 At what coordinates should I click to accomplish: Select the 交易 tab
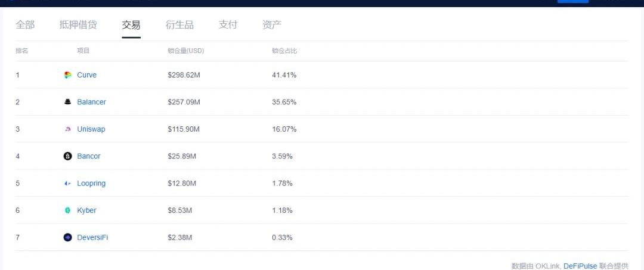pos(131,25)
